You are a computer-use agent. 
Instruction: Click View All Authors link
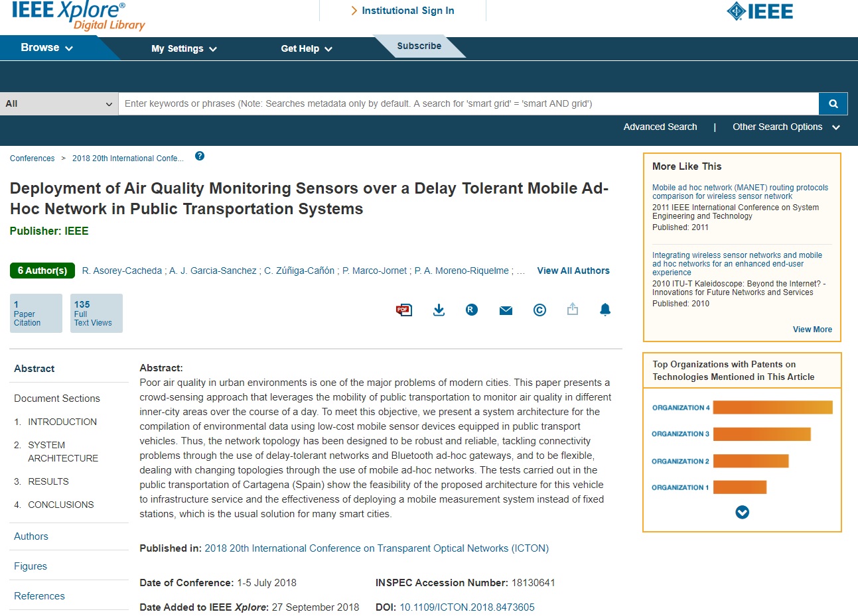(573, 271)
